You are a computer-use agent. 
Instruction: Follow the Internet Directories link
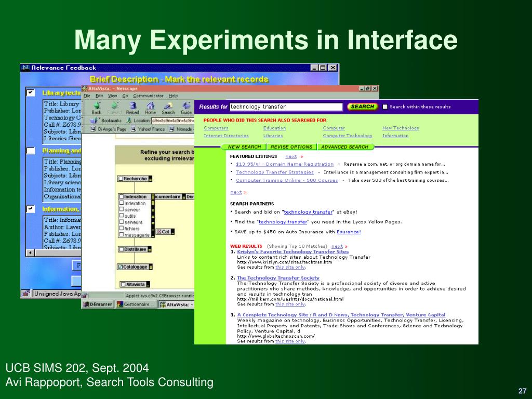coord(226,136)
